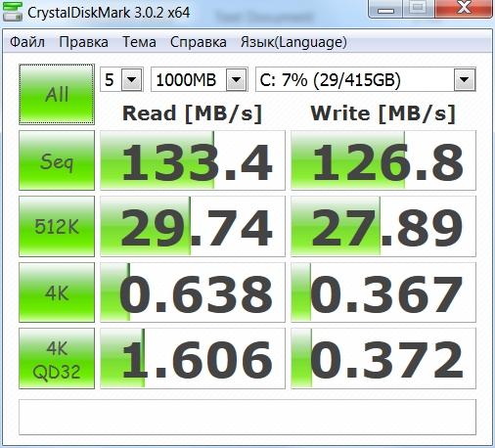
Task: Expand the test count dropdown showing 5
Action: point(132,79)
